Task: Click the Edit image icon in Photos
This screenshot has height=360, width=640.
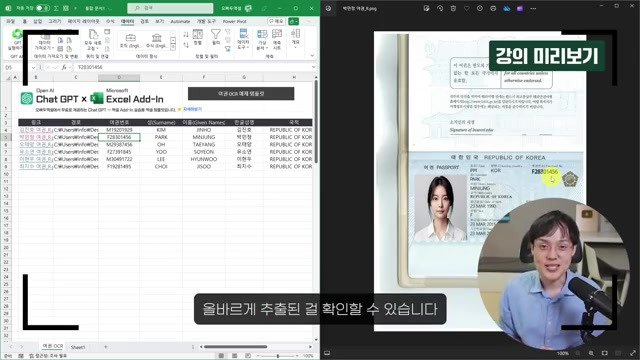Action: click(x=427, y=8)
